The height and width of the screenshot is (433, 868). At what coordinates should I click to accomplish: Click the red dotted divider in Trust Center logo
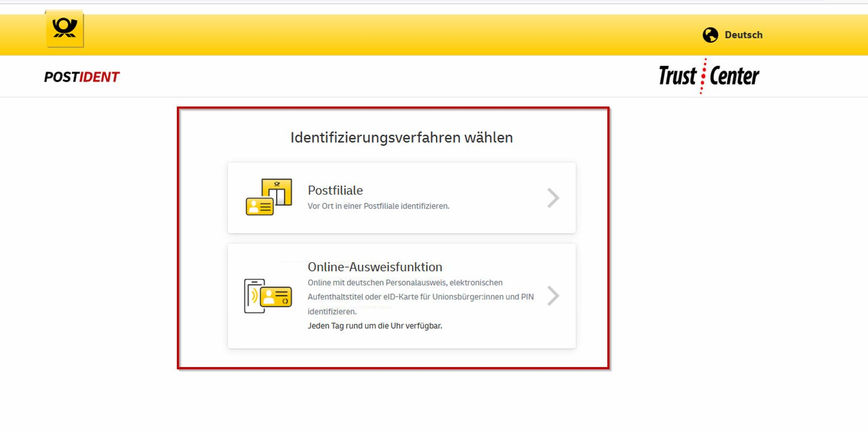coord(704,76)
